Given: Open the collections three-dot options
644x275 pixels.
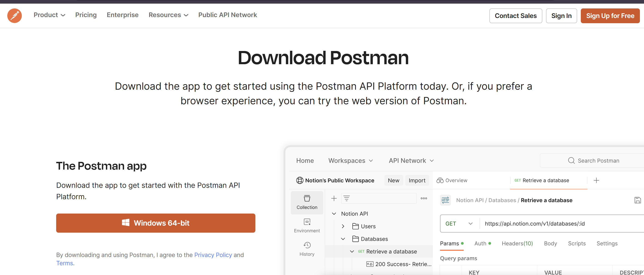Looking at the screenshot, I should (424, 198).
